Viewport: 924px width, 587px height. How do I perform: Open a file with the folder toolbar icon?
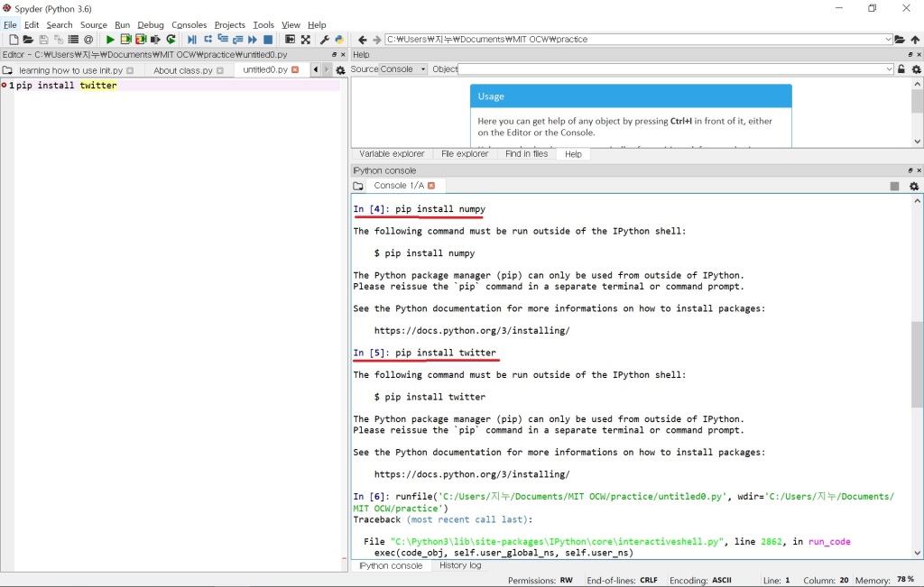28,40
